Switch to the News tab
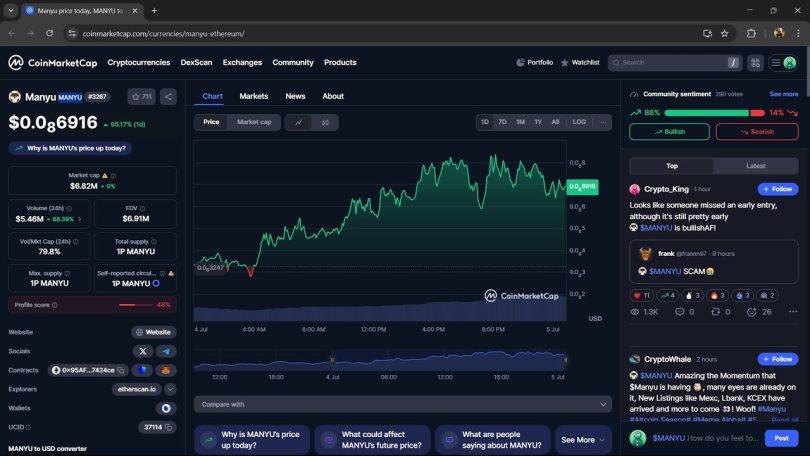Image resolution: width=810 pixels, height=456 pixels. [295, 96]
